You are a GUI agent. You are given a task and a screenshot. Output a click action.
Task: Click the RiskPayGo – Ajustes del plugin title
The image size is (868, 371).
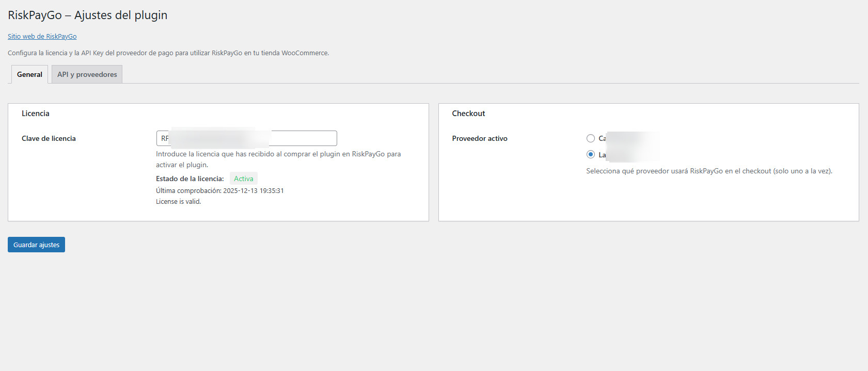pyautogui.click(x=87, y=15)
